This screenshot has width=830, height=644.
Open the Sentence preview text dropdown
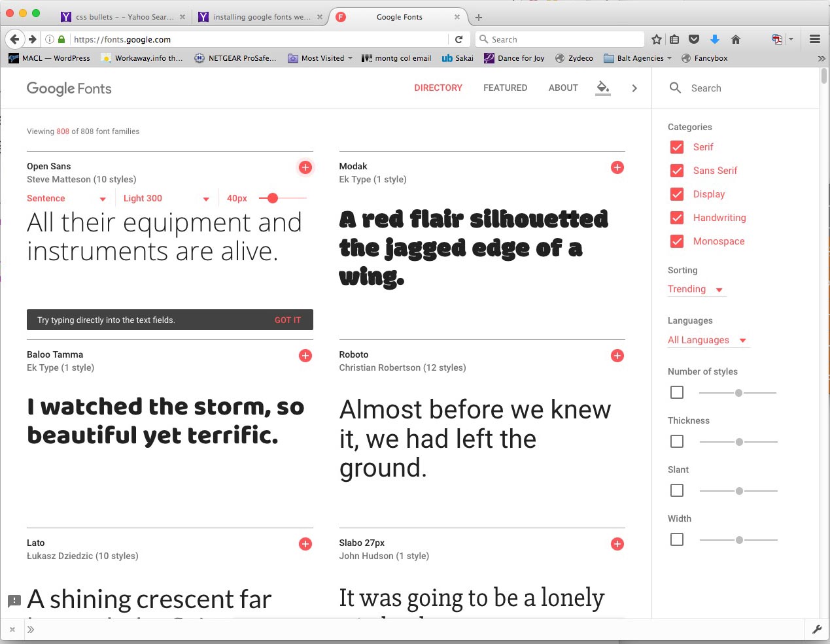[66, 198]
